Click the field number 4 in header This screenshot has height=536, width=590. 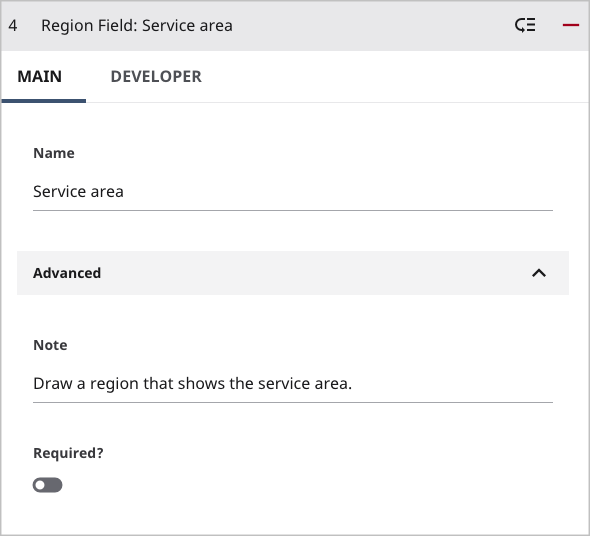point(12,26)
